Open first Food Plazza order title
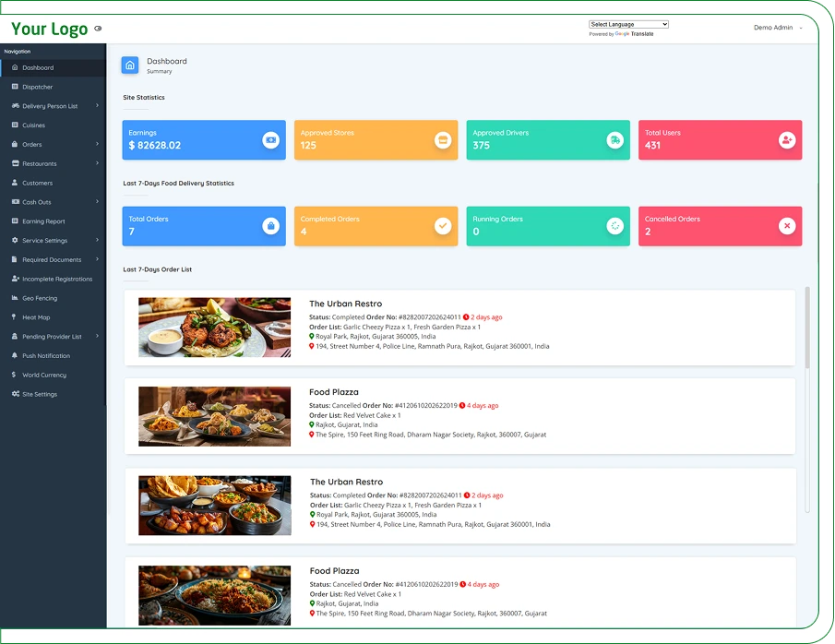Screen dimensions: 835x644 [x=334, y=392]
